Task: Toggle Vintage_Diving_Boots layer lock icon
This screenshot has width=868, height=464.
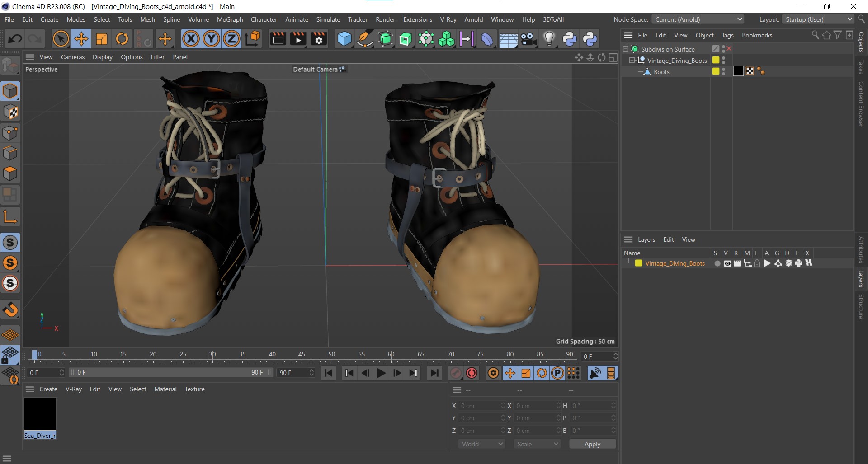Action: (757, 264)
